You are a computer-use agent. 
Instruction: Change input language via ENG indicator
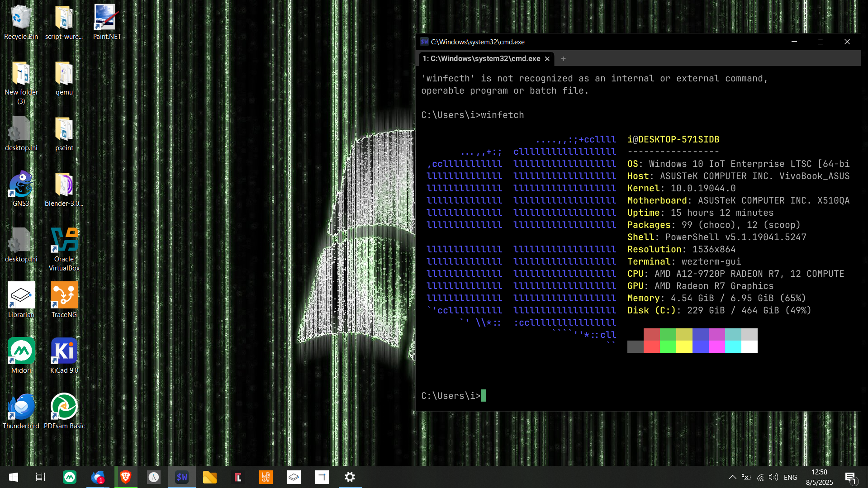790,477
